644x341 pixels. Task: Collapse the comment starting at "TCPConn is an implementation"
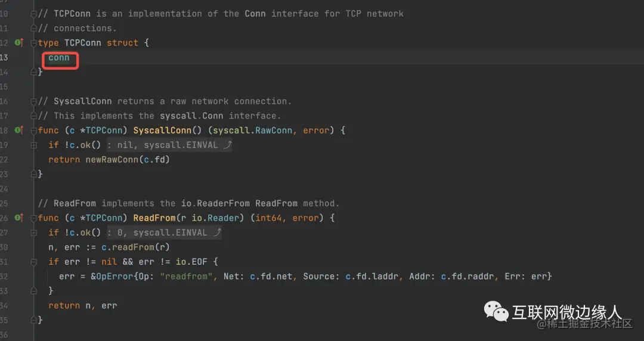pos(33,14)
